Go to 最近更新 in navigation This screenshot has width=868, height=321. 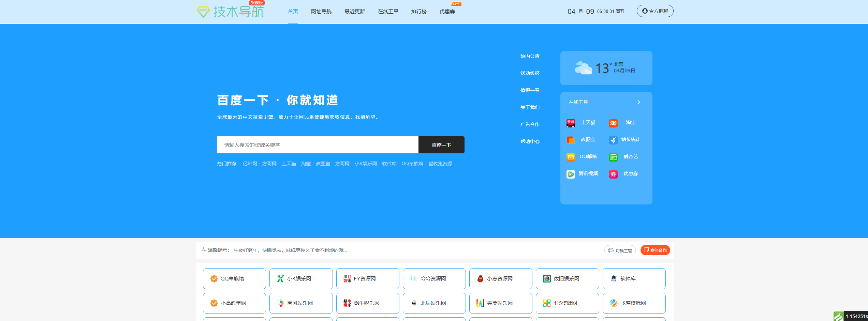click(x=355, y=12)
